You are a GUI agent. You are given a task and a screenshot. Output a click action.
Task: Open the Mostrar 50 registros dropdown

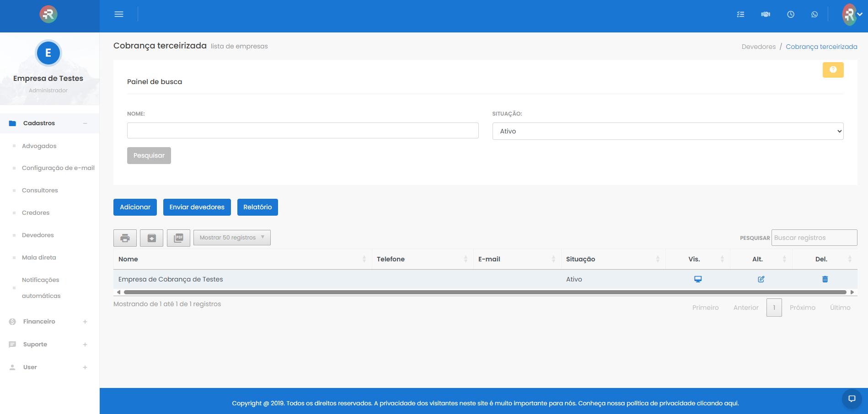coord(232,238)
